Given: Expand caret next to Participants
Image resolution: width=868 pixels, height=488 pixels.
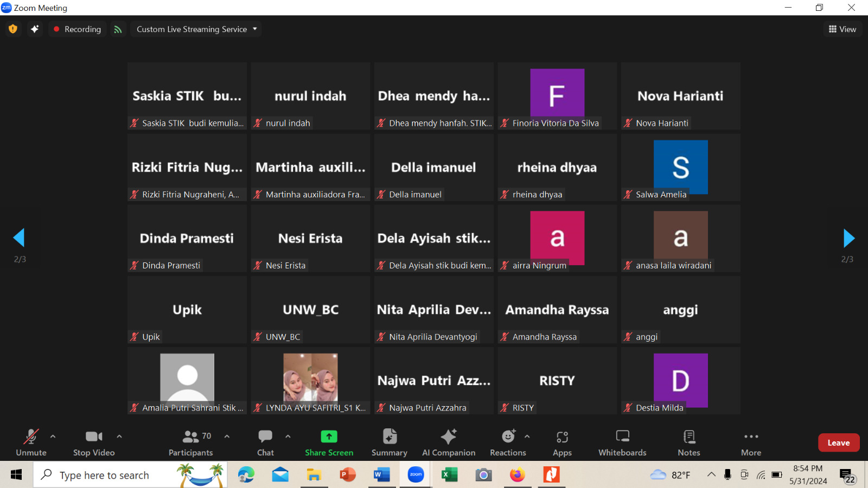Looking at the screenshot, I should click(227, 436).
